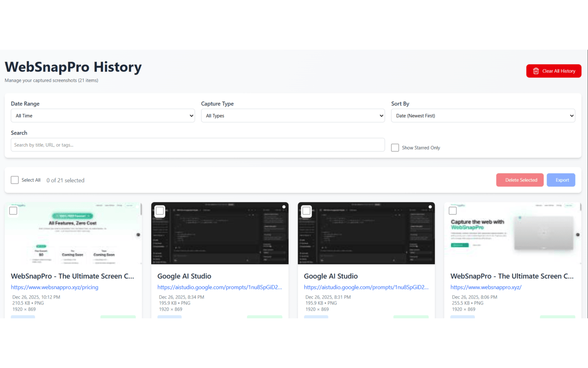The width and height of the screenshot is (588, 368).
Task: Click the Delete Selected button
Action: (x=520, y=180)
